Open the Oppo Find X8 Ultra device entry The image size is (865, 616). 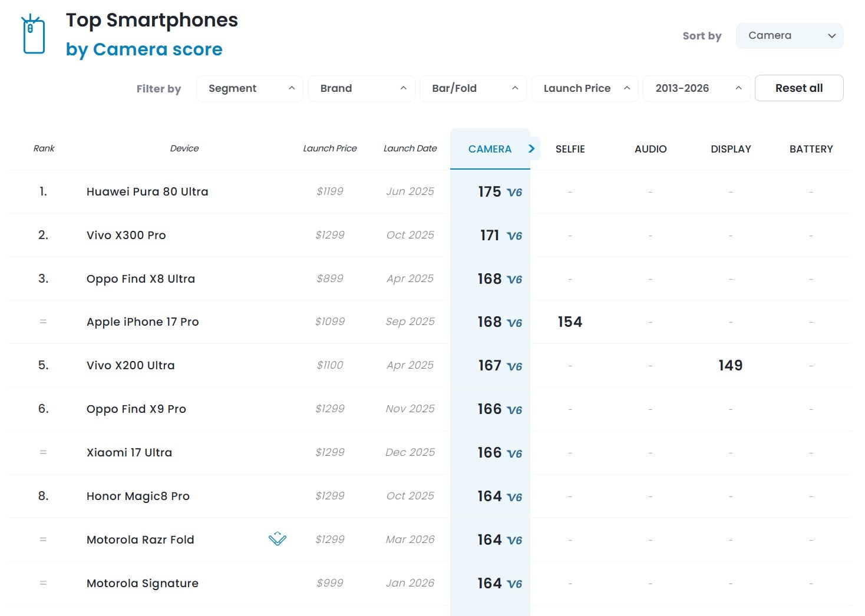point(141,279)
